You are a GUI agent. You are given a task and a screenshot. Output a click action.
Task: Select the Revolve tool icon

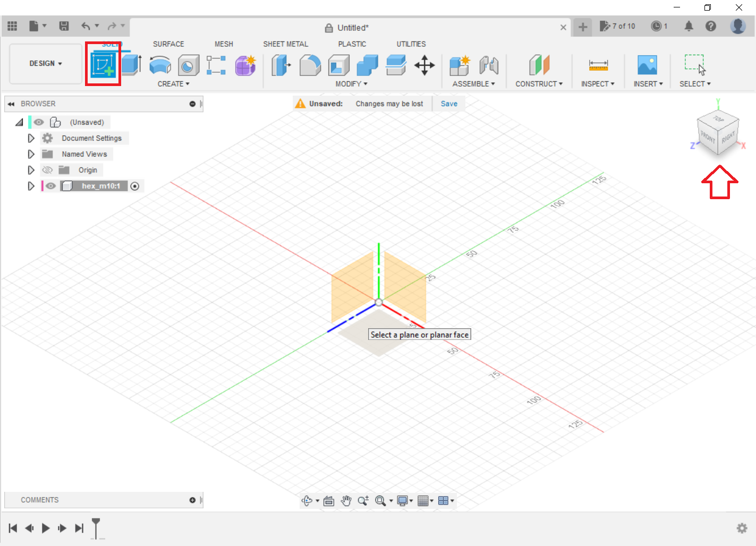coord(160,65)
